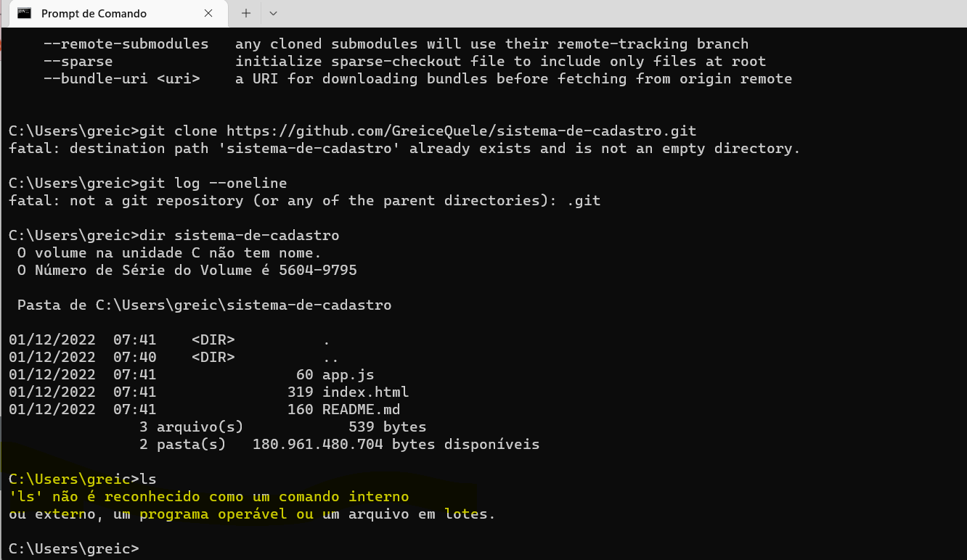Close the Prompt de Comando tab
The height and width of the screenshot is (560, 967).
(208, 14)
